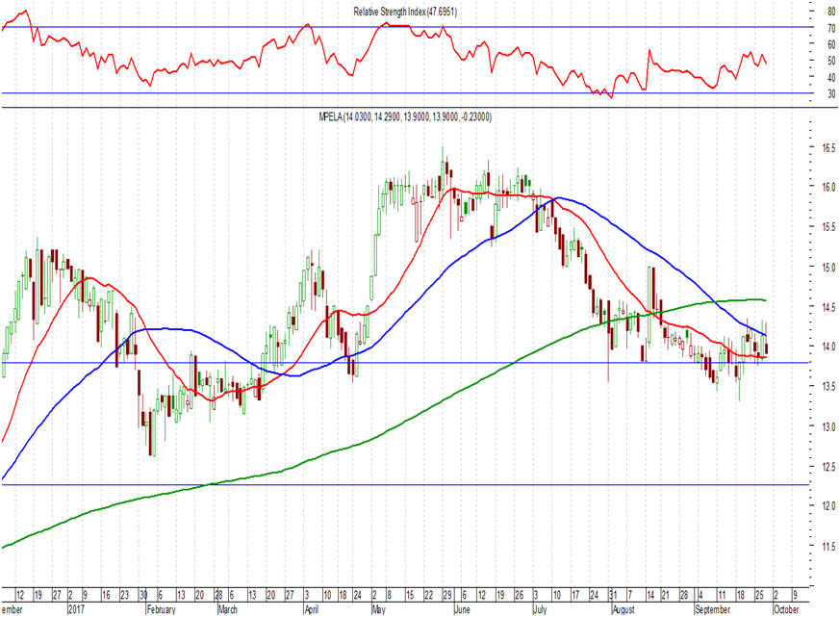Select the April month label
Image resolution: width=840 pixels, height=617 pixels.
point(311,610)
